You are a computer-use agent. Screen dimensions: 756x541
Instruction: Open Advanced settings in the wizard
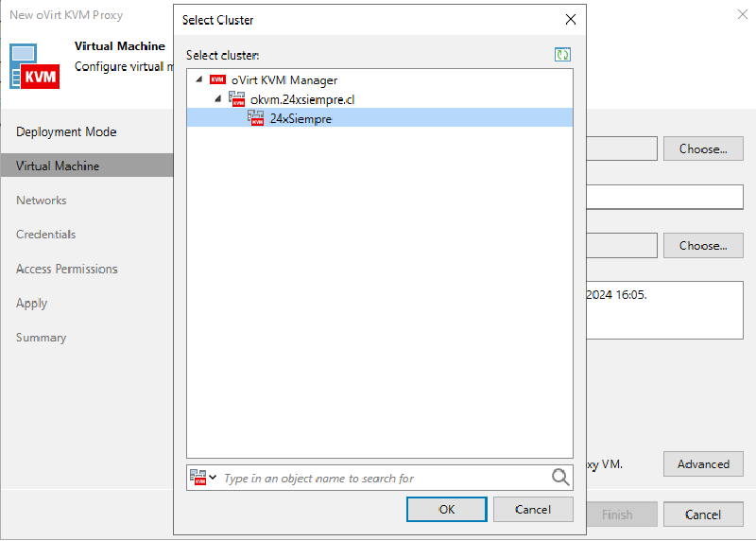click(703, 463)
